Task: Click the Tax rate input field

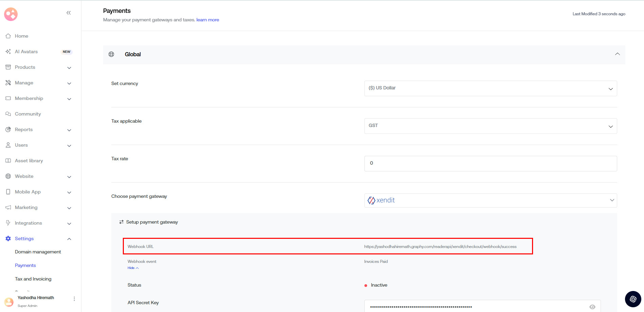Action: click(490, 164)
